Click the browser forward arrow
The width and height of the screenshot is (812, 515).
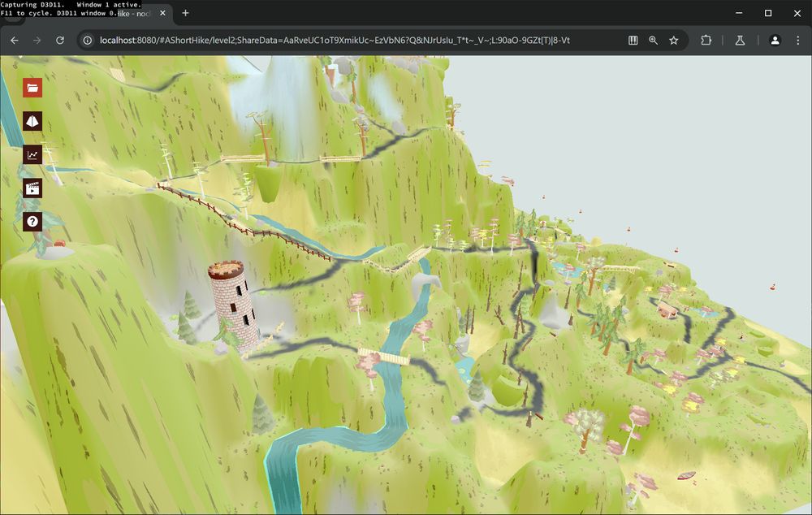coord(37,40)
